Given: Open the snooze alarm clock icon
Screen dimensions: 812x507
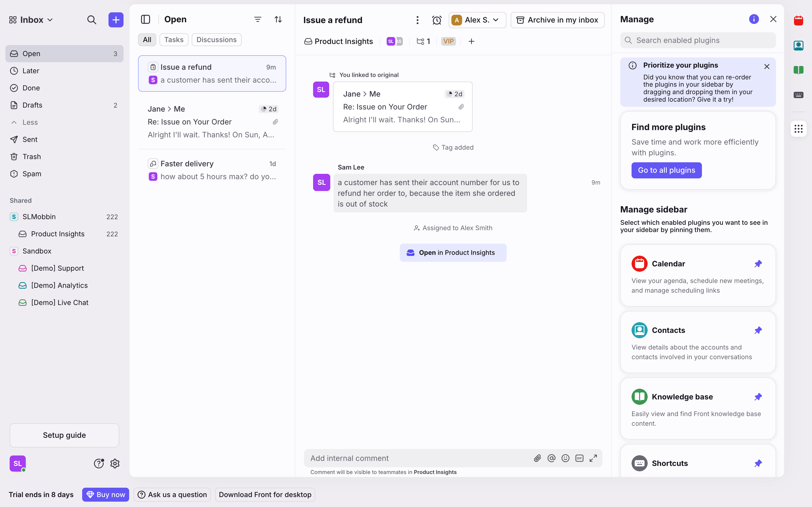Looking at the screenshot, I should point(437,20).
